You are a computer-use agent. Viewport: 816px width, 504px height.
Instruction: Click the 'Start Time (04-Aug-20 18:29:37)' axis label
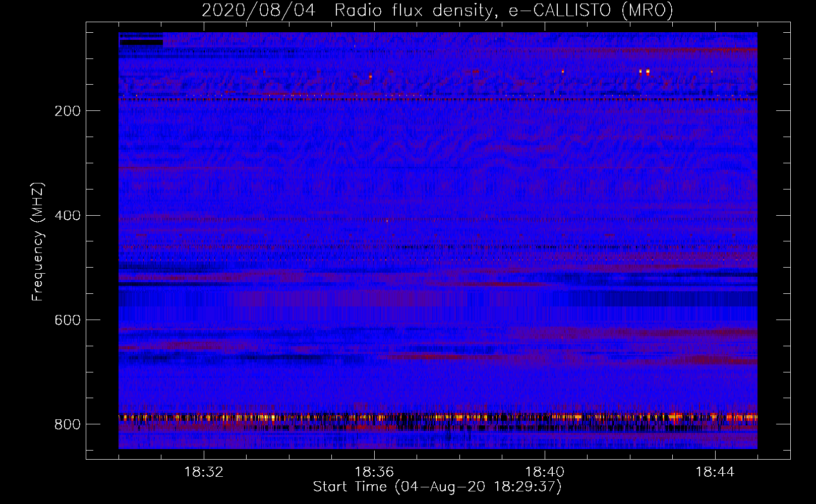(x=437, y=487)
